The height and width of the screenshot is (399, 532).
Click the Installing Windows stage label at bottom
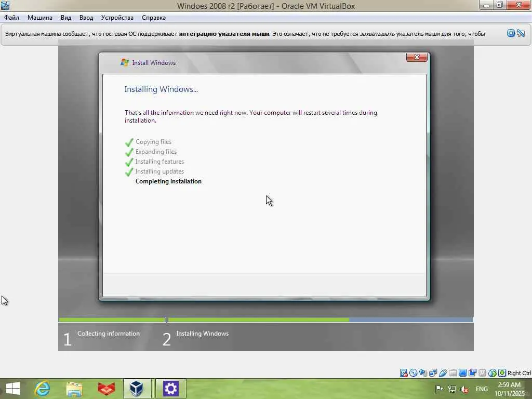tap(203, 334)
